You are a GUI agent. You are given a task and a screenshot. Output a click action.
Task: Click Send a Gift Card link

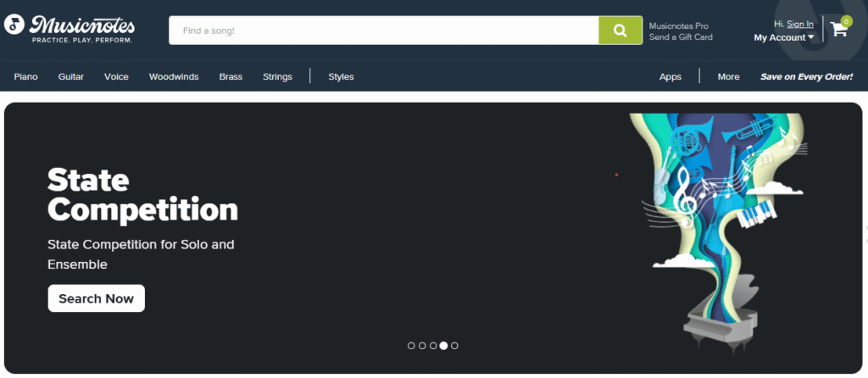pyautogui.click(x=681, y=37)
